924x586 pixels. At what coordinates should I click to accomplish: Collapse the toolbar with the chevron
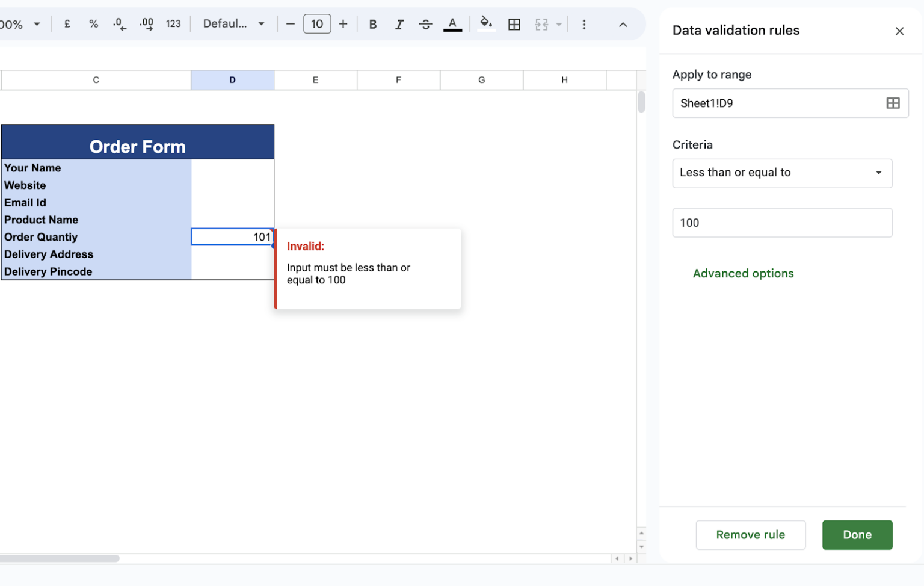coord(623,25)
